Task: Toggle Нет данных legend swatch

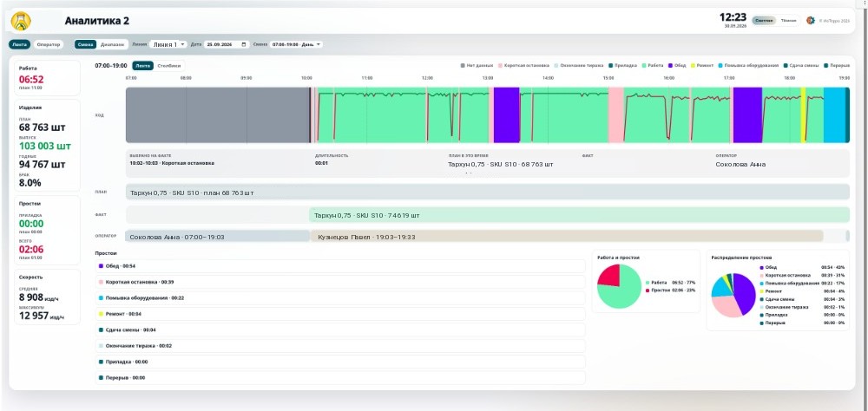Action: (463, 65)
